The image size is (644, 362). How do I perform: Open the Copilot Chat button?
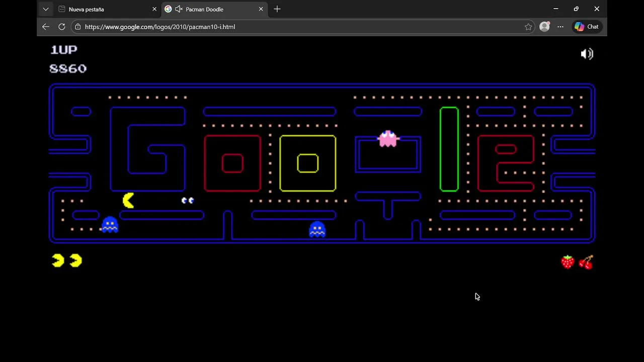[x=587, y=27]
